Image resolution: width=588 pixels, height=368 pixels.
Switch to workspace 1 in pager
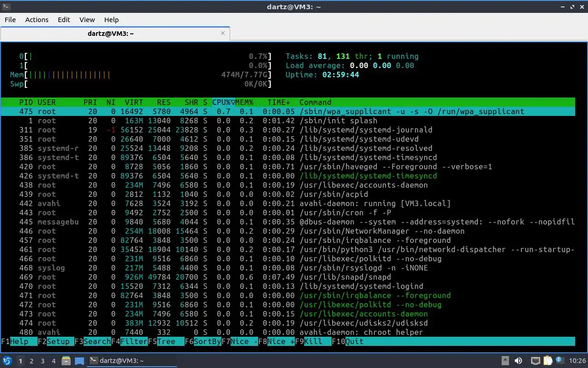(20, 361)
